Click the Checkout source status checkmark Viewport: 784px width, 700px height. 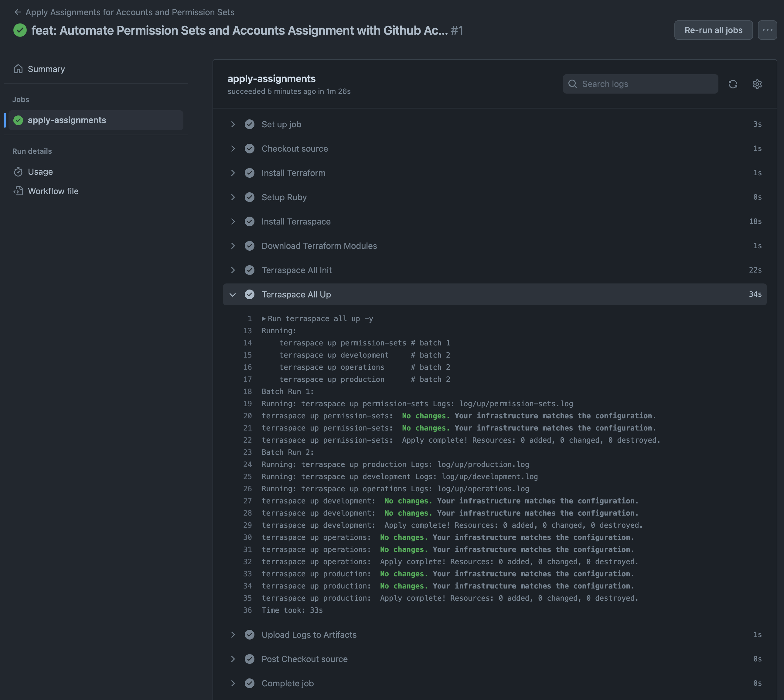click(249, 149)
